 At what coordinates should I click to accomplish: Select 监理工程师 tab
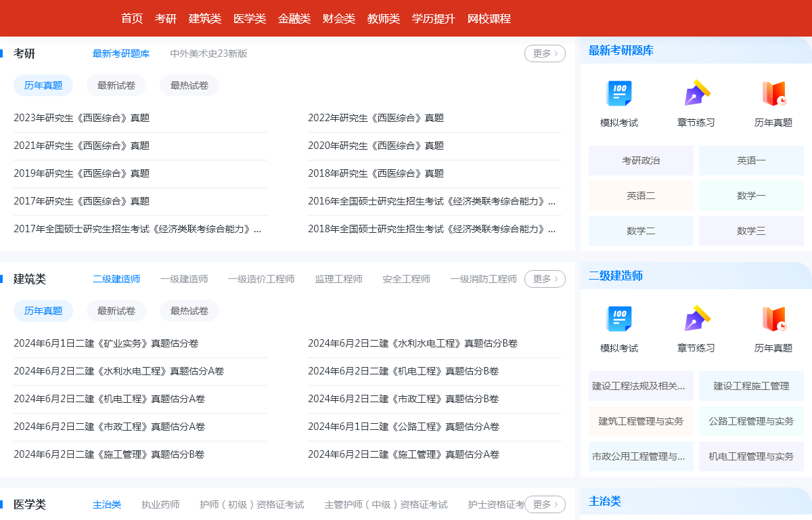point(338,279)
